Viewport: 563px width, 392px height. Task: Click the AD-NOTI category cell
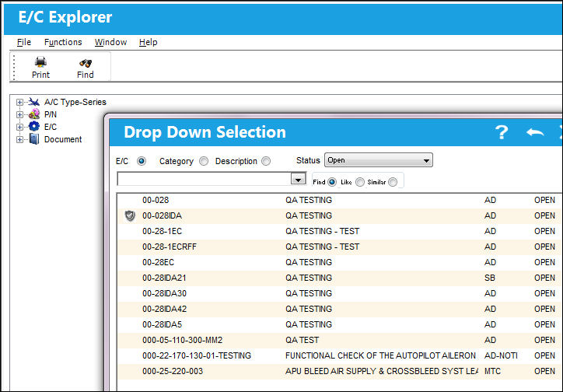pyautogui.click(x=501, y=355)
